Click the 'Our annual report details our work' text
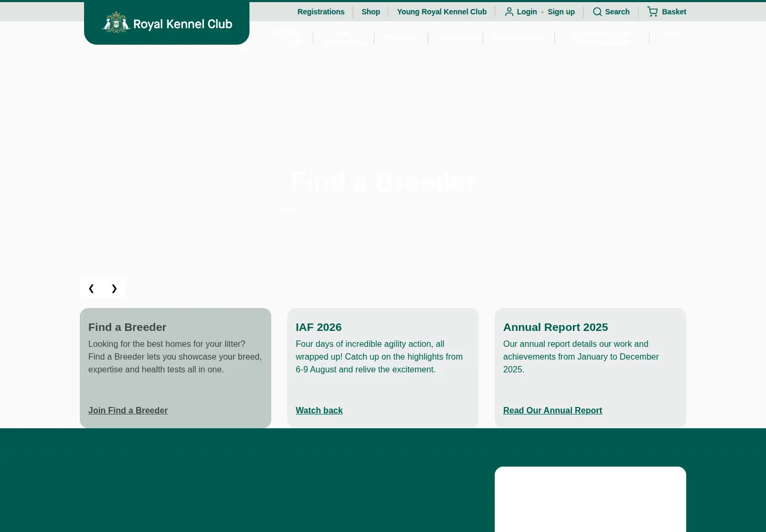This screenshot has width=766, height=532. pyautogui.click(x=581, y=356)
